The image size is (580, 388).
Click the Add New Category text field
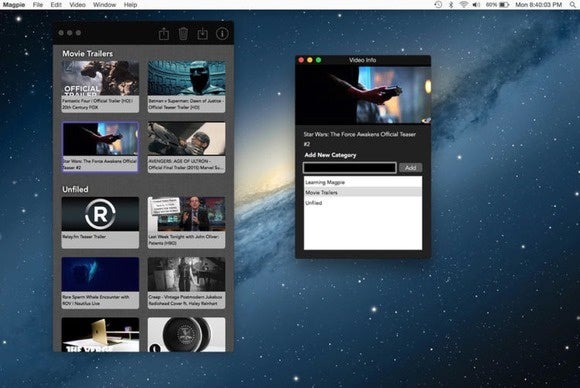350,168
